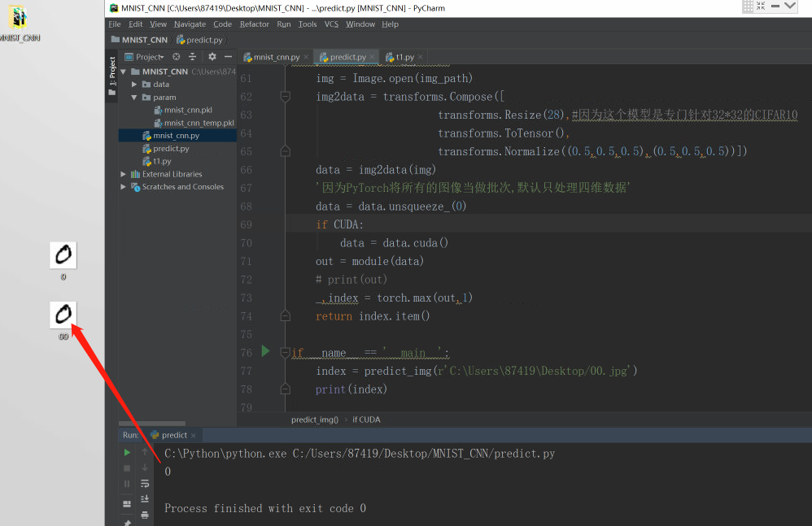
Task: Expand the data folder
Action: coord(134,85)
